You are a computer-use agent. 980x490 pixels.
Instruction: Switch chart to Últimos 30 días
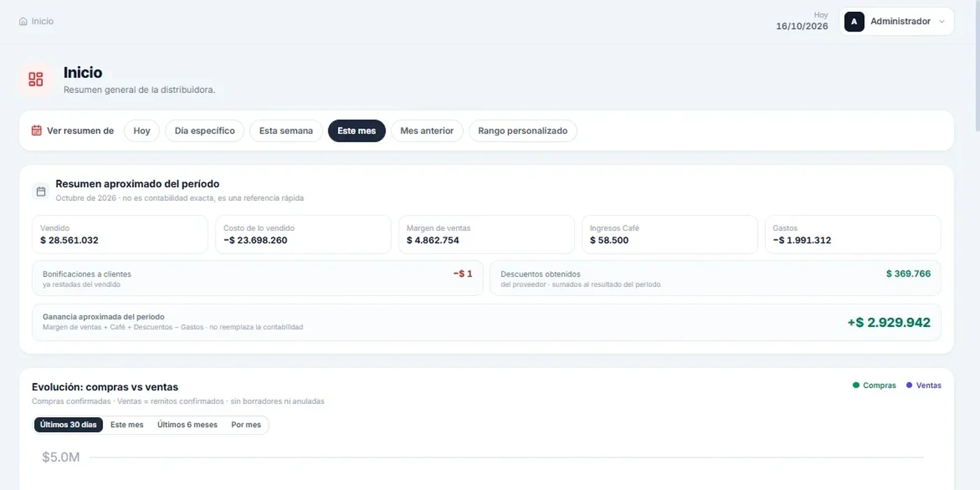coord(69,425)
